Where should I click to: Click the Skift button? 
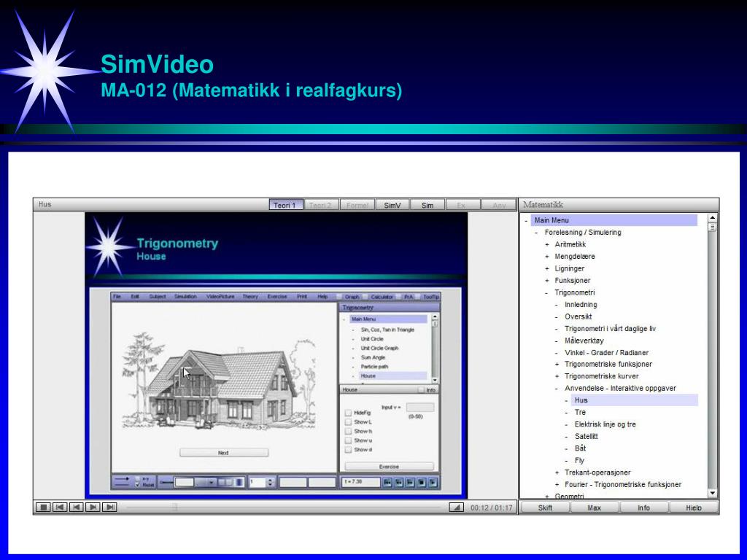pyautogui.click(x=545, y=507)
